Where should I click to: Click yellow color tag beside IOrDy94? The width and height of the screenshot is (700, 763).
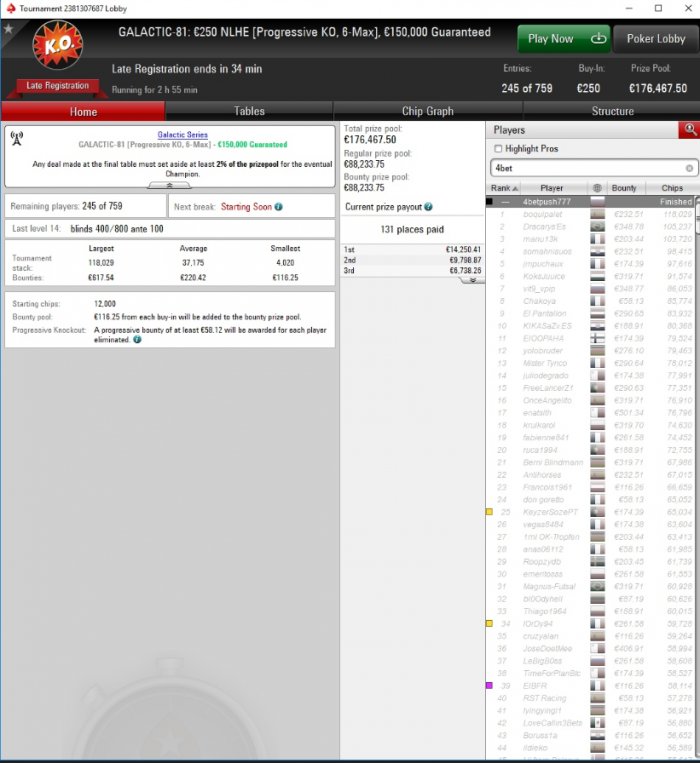coord(489,623)
